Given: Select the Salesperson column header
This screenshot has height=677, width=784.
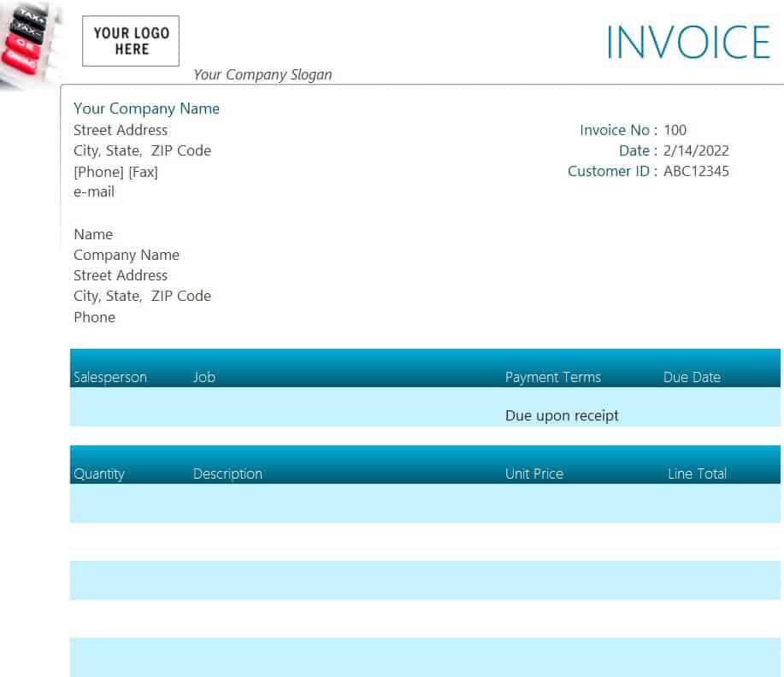Looking at the screenshot, I should click(110, 377).
